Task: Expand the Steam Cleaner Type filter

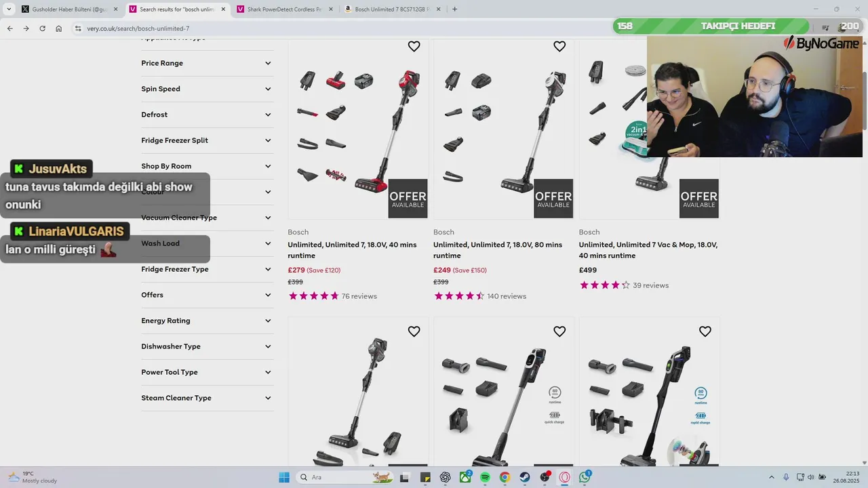Action: coord(207,398)
